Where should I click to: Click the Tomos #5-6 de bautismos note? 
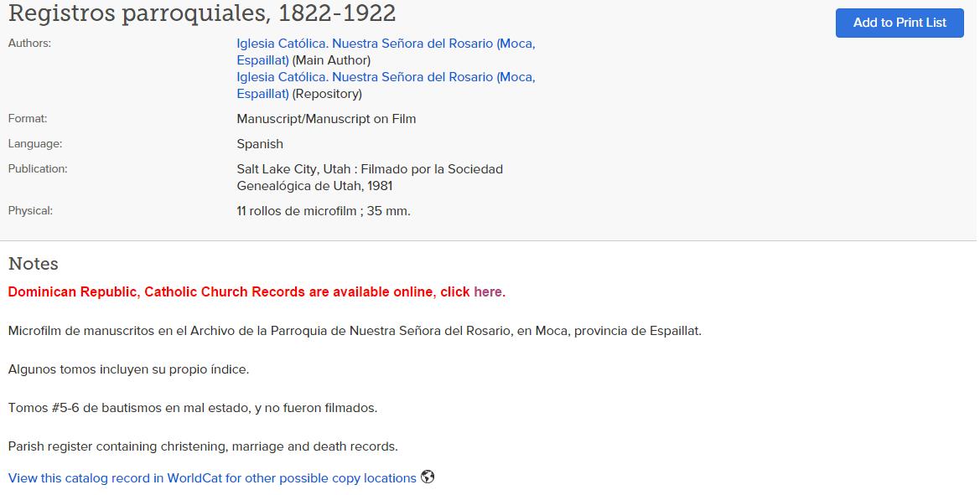pyautogui.click(x=193, y=408)
